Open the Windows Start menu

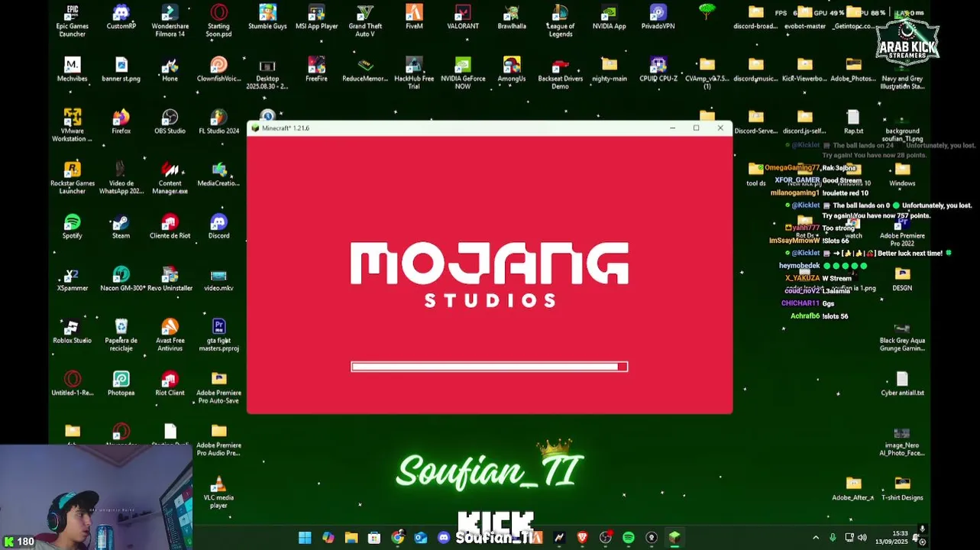305,538
